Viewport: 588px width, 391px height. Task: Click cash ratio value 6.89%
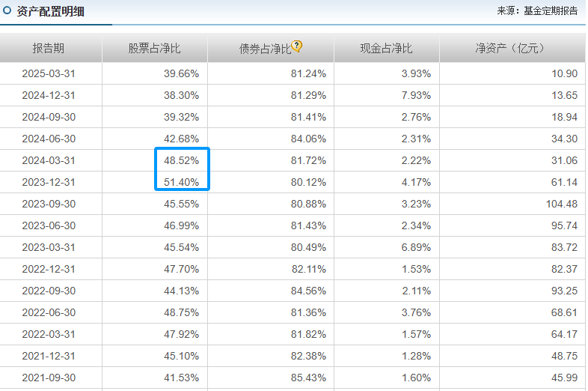(416, 247)
